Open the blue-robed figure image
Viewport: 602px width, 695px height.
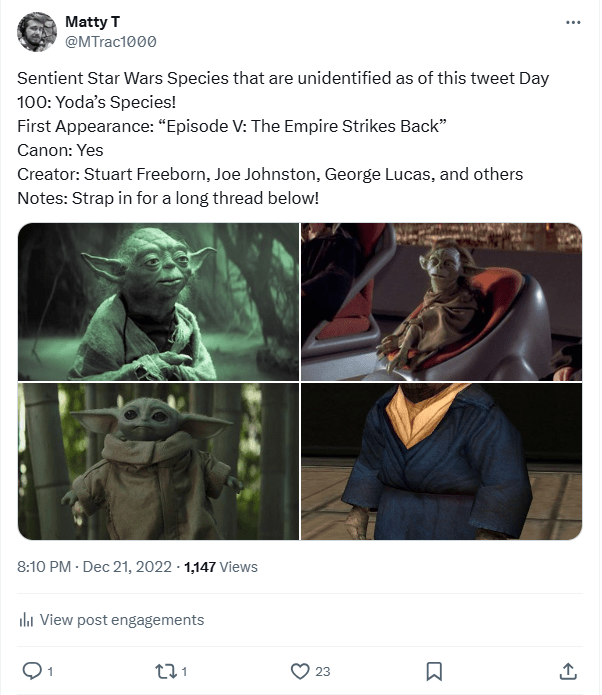pos(441,461)
